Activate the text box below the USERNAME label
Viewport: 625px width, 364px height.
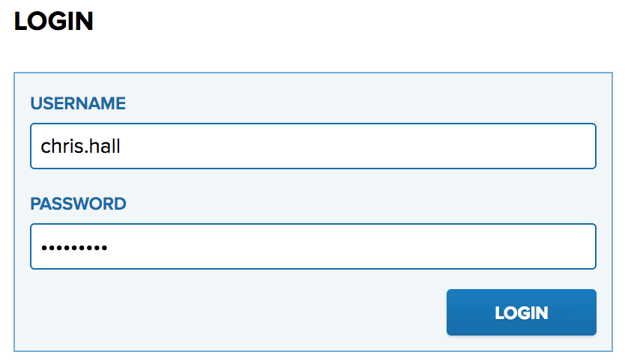coord(313,146)
